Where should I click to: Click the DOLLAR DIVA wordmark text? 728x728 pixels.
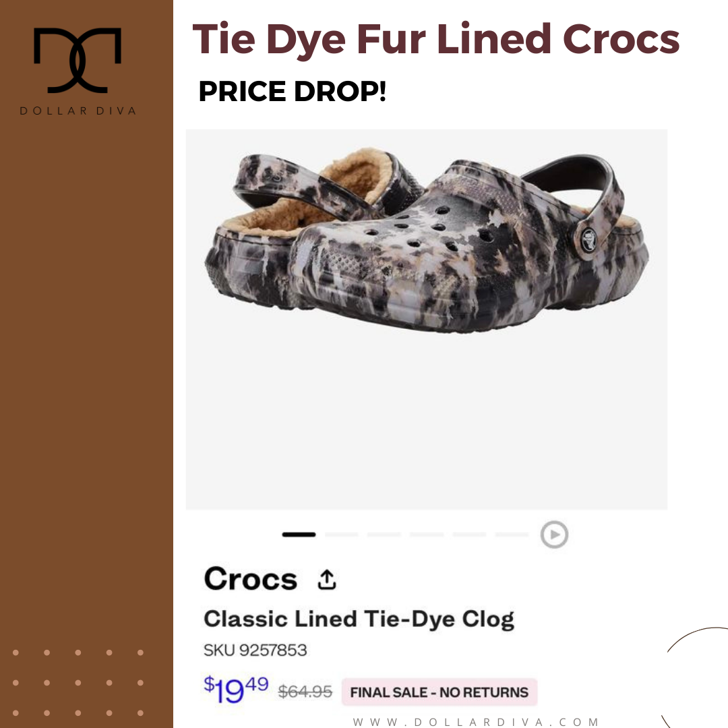coord(78,111)
